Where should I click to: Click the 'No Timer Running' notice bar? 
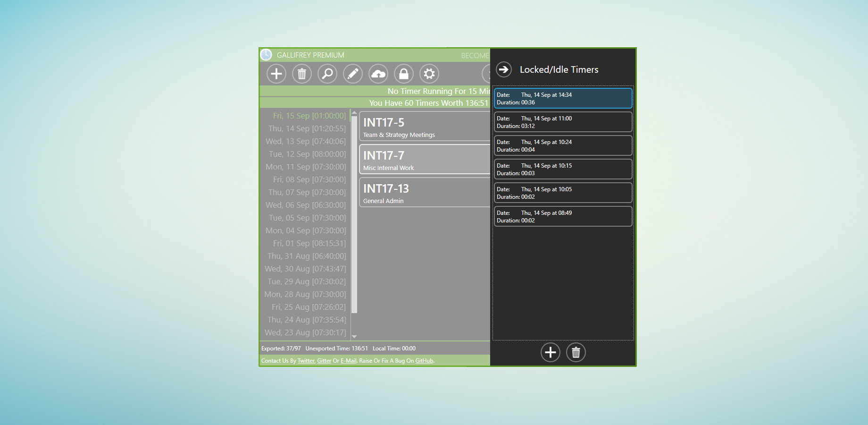point(375,91)
